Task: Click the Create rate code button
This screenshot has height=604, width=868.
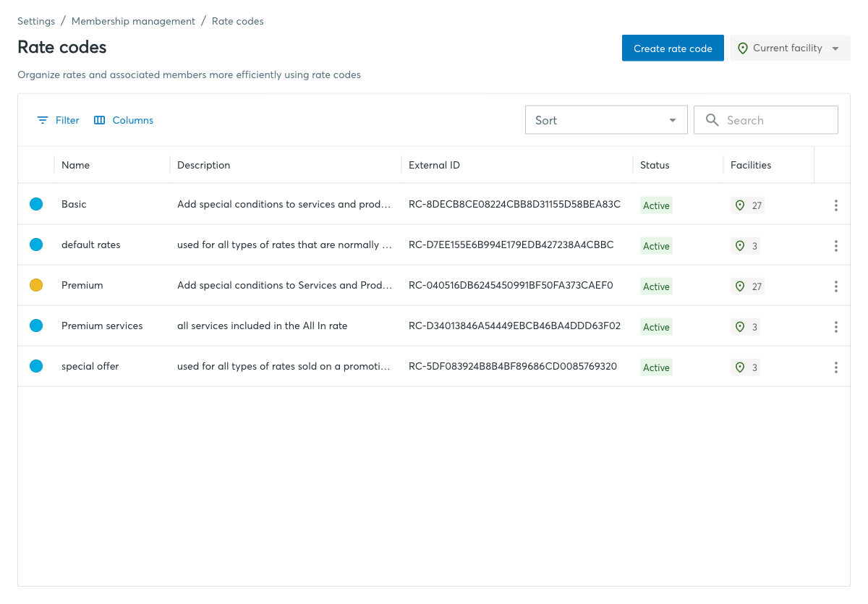Action: 673,48
